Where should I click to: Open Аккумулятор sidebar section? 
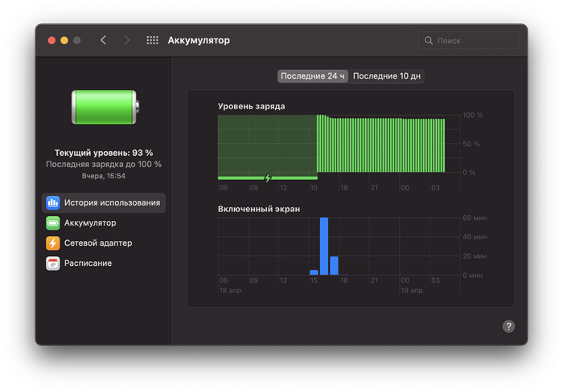104,223
